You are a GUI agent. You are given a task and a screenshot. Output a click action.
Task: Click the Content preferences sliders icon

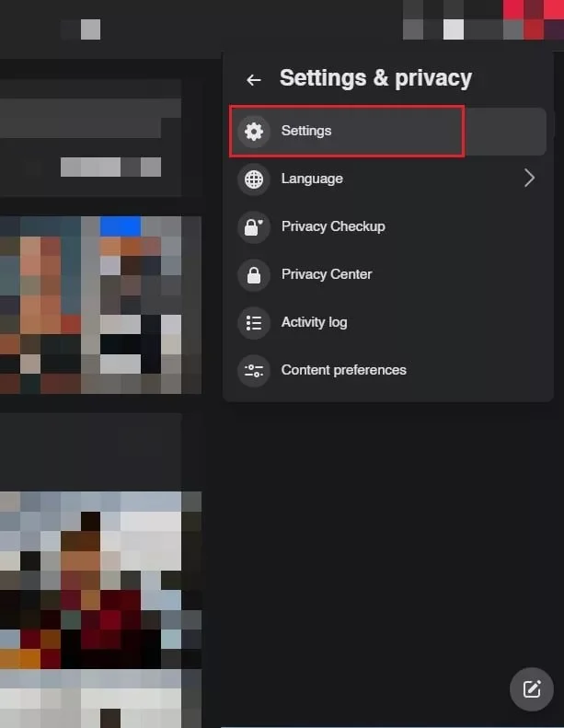[253, 370]
